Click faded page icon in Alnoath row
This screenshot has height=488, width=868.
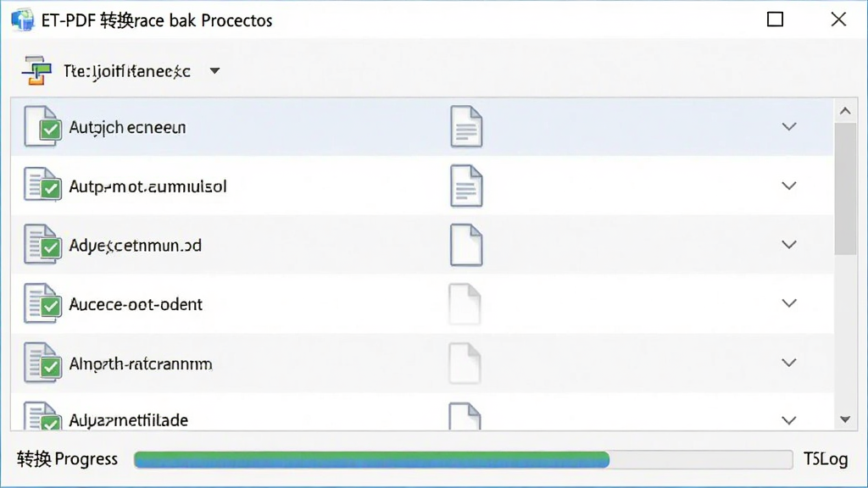[465, 363]
